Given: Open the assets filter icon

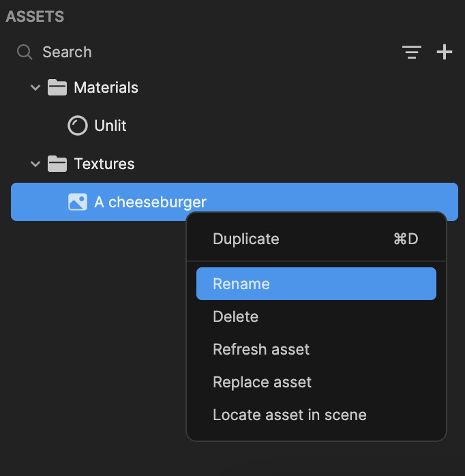Looking at the screenshot, I should [412, 52].
